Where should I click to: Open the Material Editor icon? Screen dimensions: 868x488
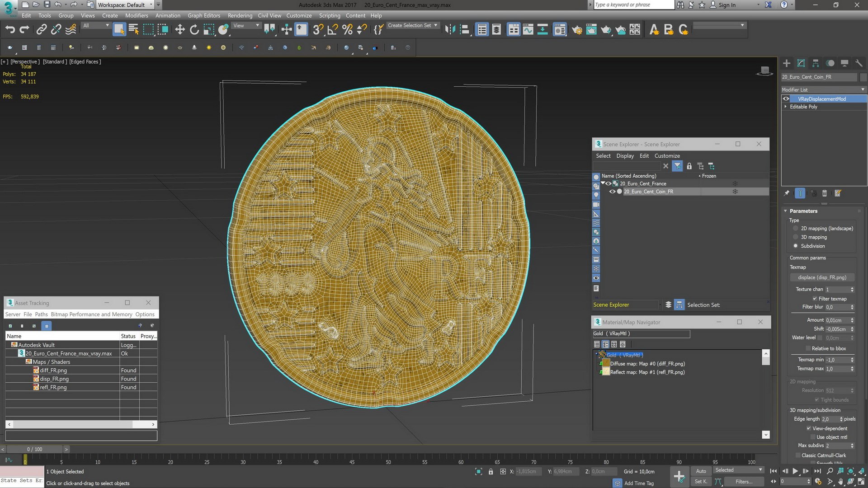(x=560, y=30)
